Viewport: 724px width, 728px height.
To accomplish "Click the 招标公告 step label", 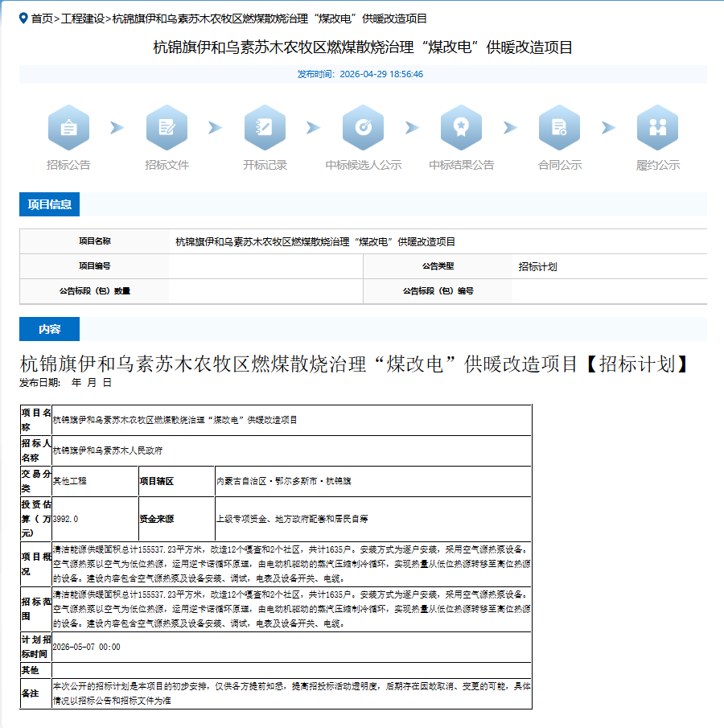I will tap(68, 165).
